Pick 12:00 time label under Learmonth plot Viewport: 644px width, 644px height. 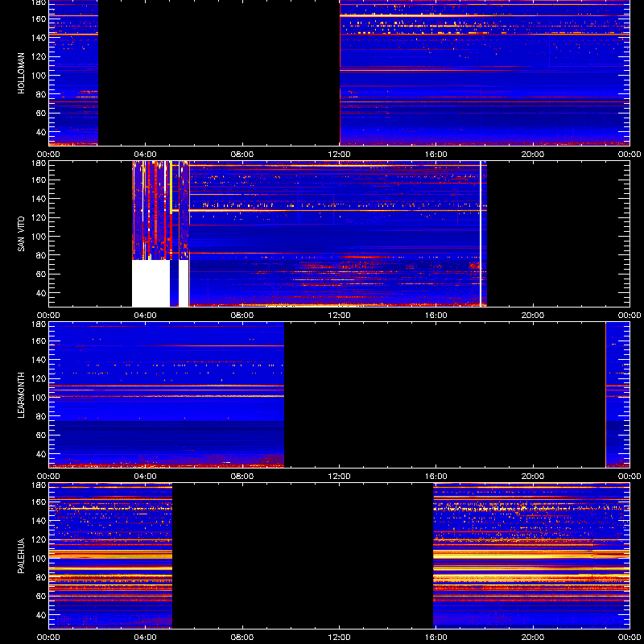pyautogui.click(x=339, y=477)
